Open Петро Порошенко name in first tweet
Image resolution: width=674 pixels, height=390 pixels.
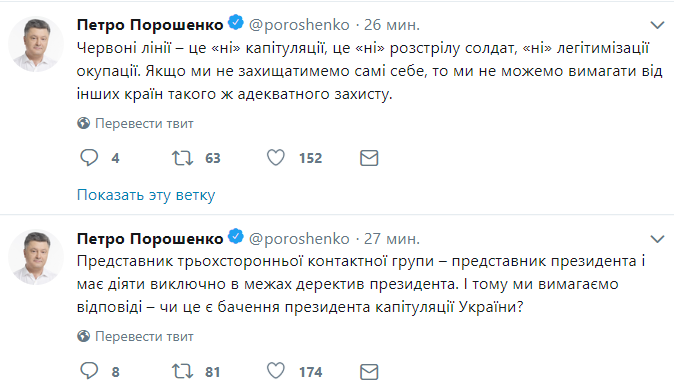(x=150, y=25)
